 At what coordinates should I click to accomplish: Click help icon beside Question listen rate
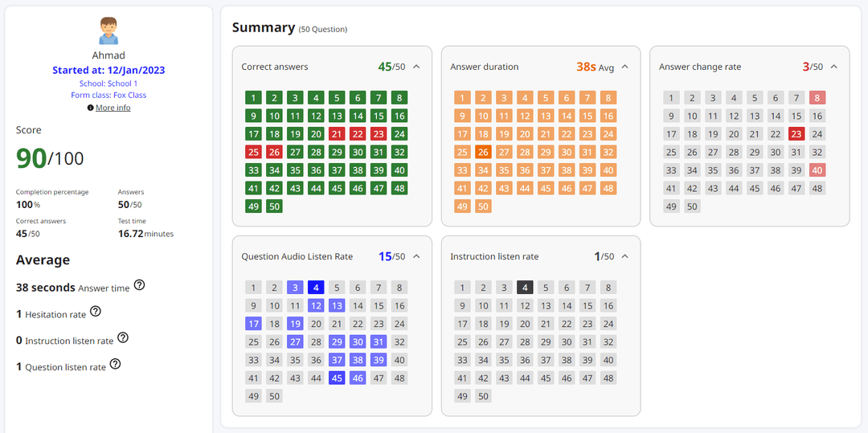point(115,365)
